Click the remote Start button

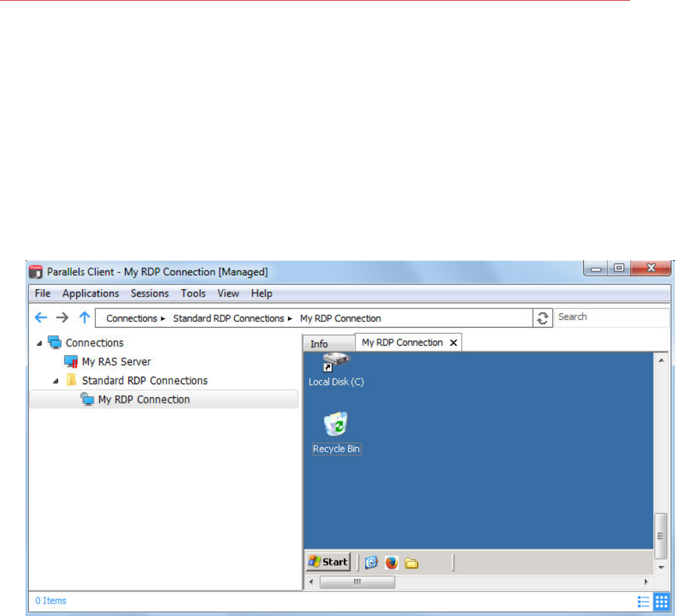tap(328, 562)
